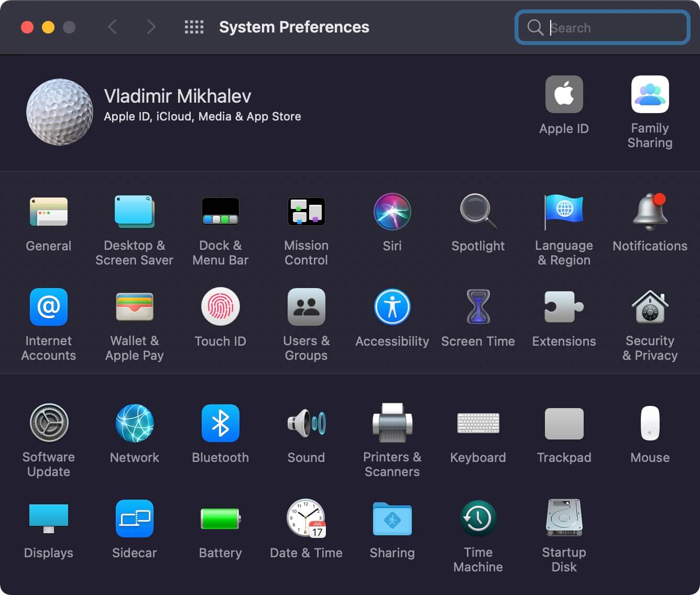This screenshot has width=700, height=595.
Task: Open the General preferences pane
Action: coord(49,212)
